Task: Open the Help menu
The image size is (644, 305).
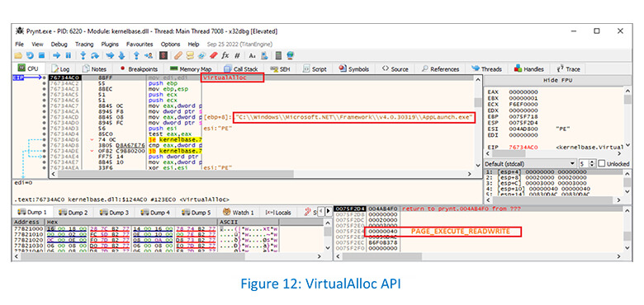Action: tap(193, 44)
